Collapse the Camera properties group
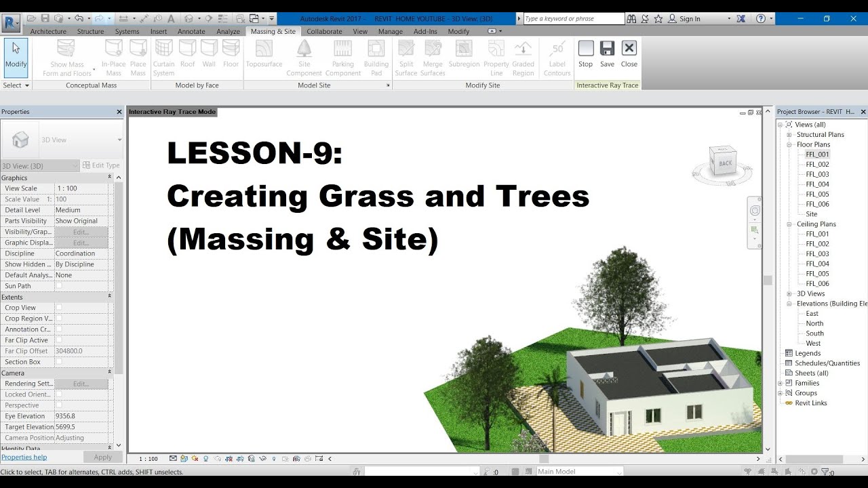This screenshot has width=868, height=488. pyautogui.click(x=110, y=373)
